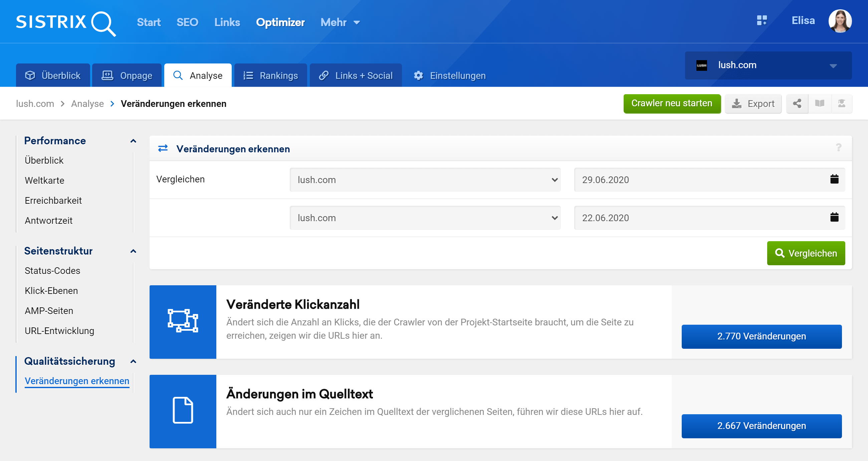868x461 pixels.
Task: Click Elisa's profile avatar
Action: tap(840, 21)
